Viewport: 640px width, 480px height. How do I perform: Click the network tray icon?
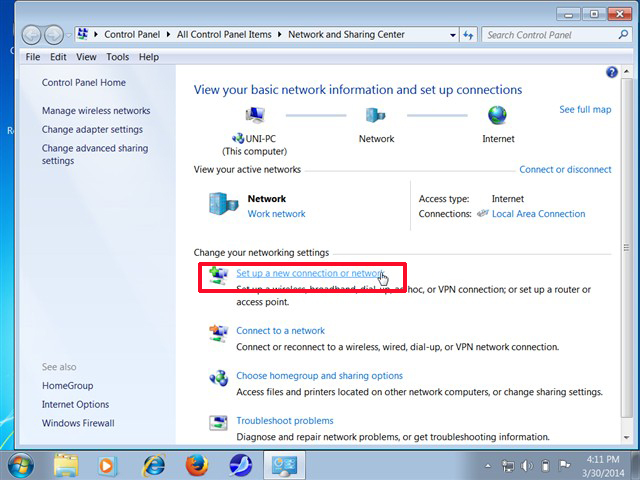pos(509,465)
